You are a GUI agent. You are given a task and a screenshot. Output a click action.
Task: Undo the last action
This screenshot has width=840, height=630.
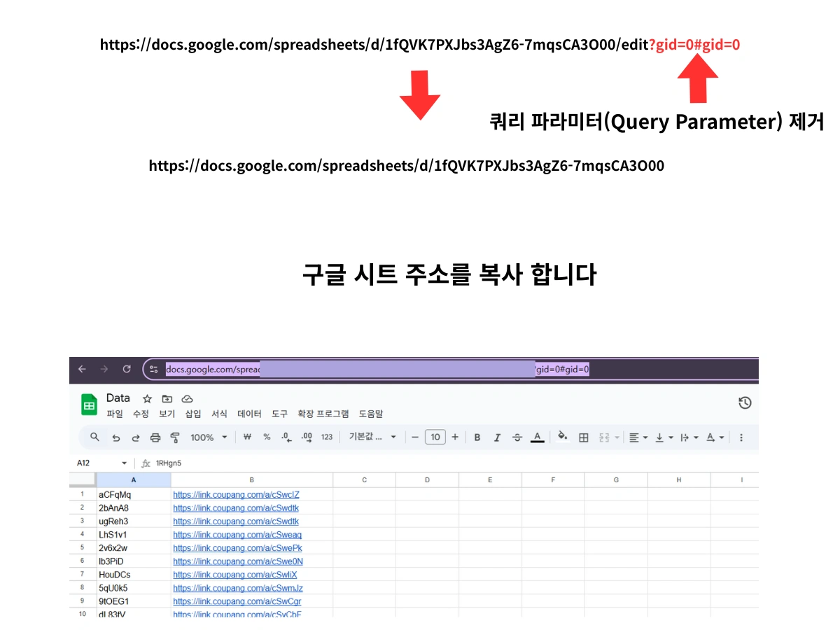click(116, 437)
